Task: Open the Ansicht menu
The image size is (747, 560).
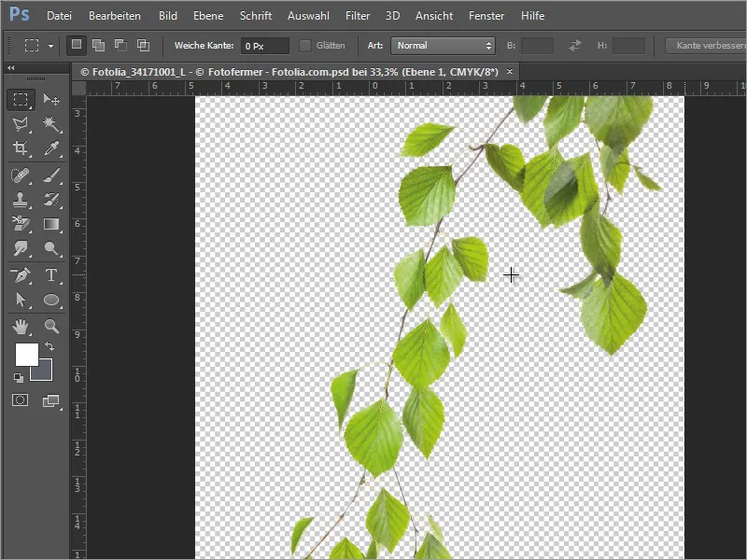Action: pos(434,16)
